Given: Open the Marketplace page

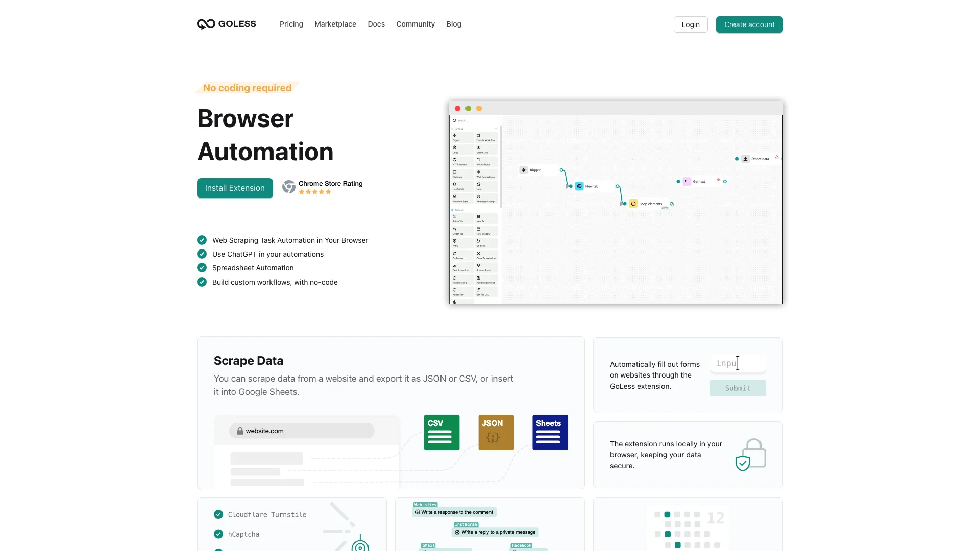Looking at the screenshot, I should click(x=335, y=24).
